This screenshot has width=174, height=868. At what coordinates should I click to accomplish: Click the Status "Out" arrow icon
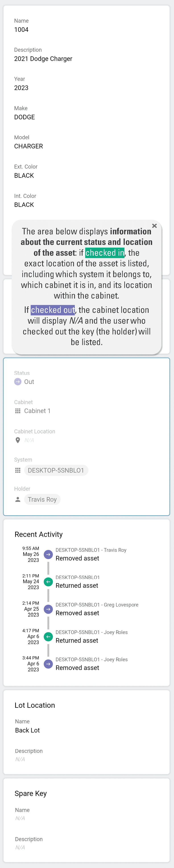(17, 382)
